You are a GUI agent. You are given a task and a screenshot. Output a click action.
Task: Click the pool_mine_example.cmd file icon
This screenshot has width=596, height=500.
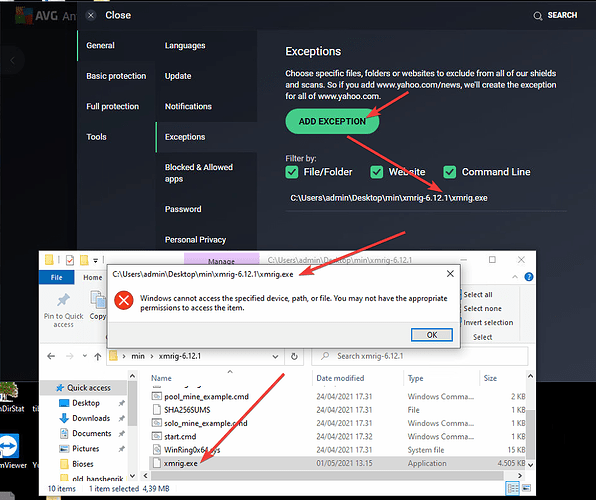tap(157, 396)
